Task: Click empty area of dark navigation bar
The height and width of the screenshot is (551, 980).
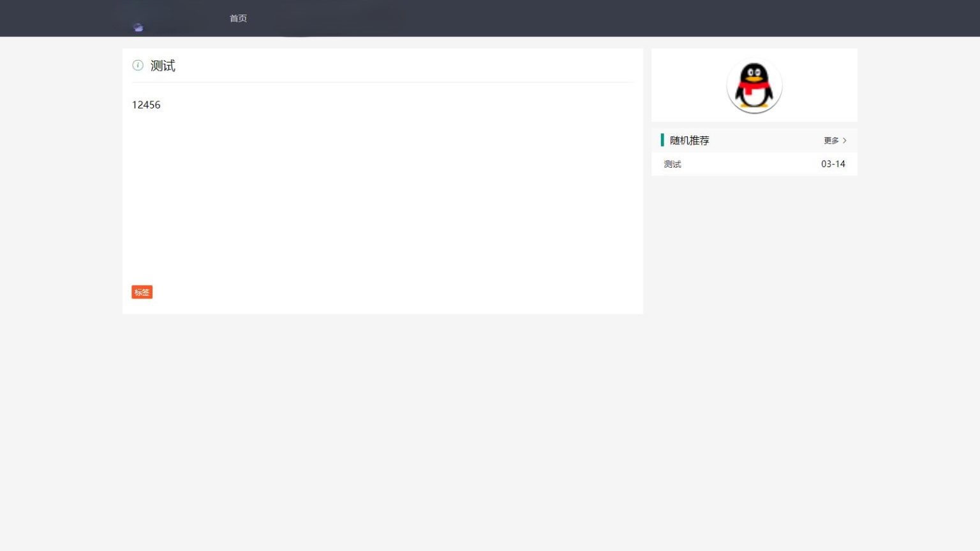Action: click(x=574, y=18)
